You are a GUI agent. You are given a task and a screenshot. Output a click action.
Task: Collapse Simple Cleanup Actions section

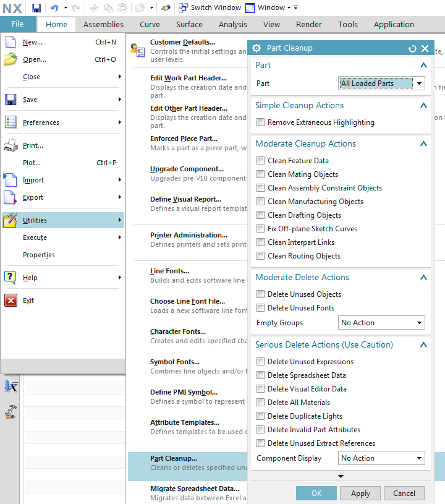click(x=423, y=105)
